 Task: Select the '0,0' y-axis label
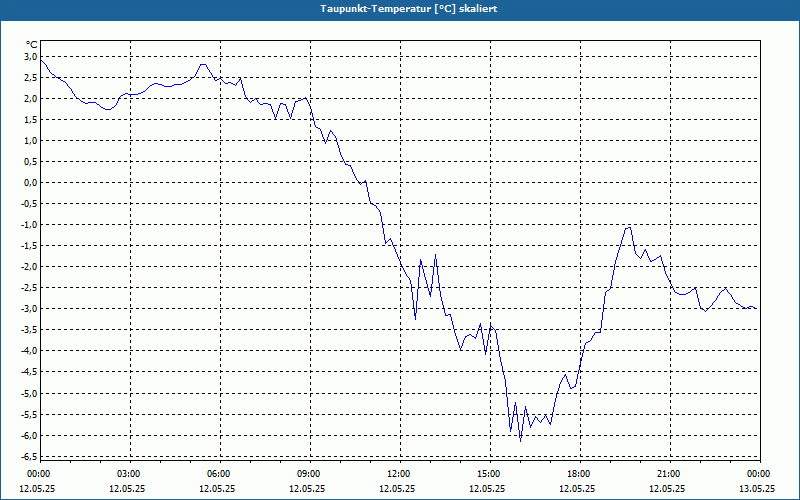pyautogui.click(x=30, y=183)
